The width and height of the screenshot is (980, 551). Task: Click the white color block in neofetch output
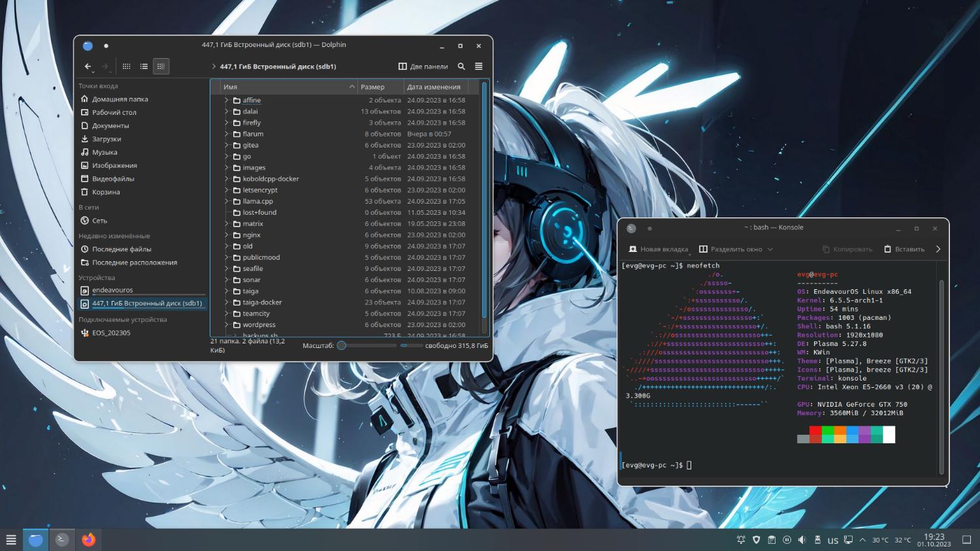[889, 434]
